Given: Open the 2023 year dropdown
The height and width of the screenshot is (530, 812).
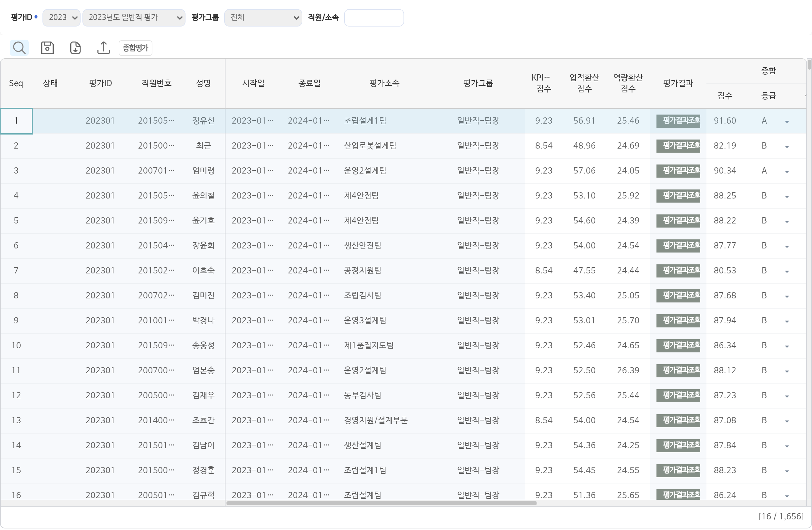Looking at the screenshot, I should pyautogui.click(x=62, y=17).
